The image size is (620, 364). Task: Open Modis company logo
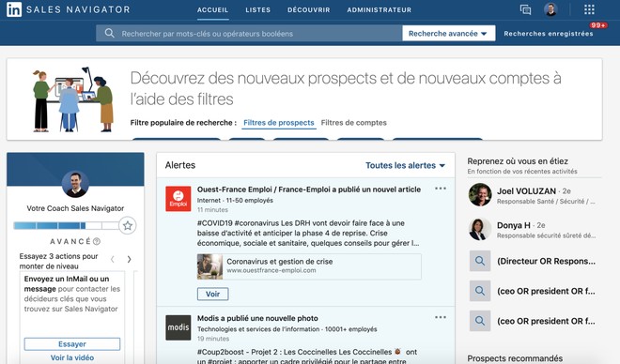pos(178,327)
